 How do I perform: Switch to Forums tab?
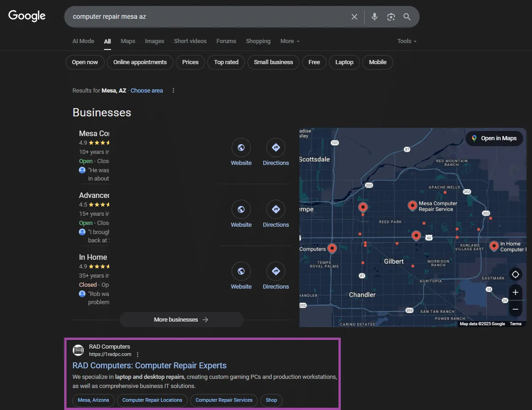(226, 41)
